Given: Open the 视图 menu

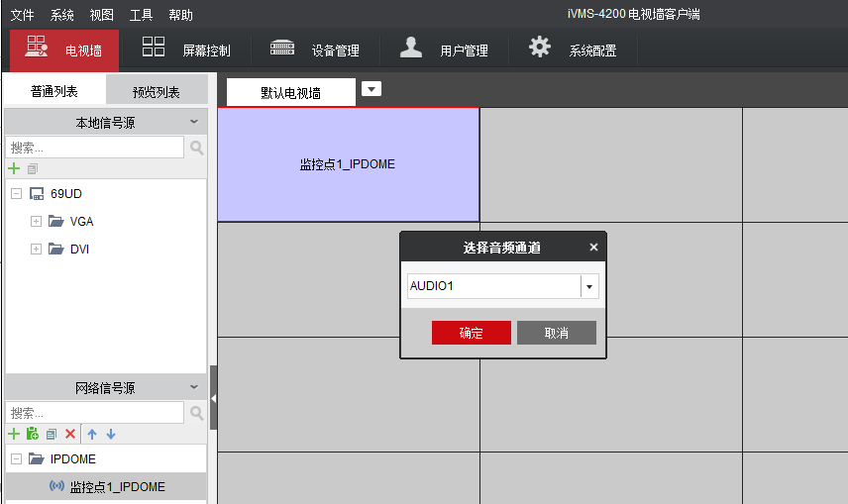Looking at the screenshot, I should (101, 15).
